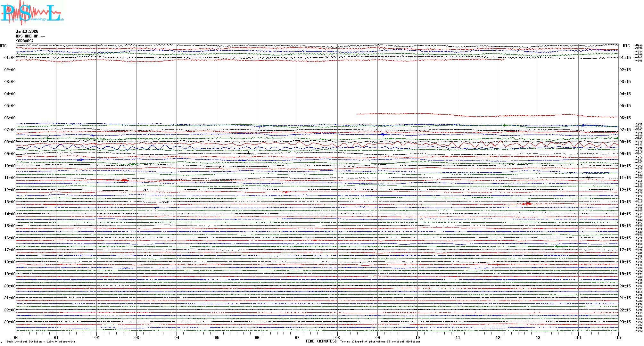Click the 13:00 hour label on left
The width and height of the screenshot is (644, 346).
[10, 202]
